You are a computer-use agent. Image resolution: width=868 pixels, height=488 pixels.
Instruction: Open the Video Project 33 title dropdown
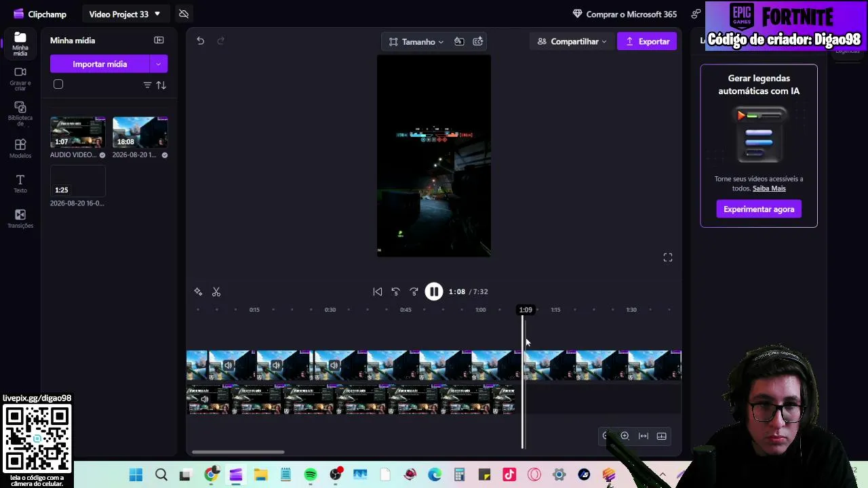click(125, 14)
